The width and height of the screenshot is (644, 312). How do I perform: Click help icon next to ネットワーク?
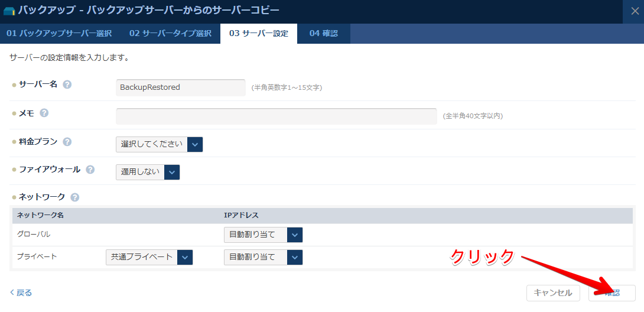coord(74,197)
